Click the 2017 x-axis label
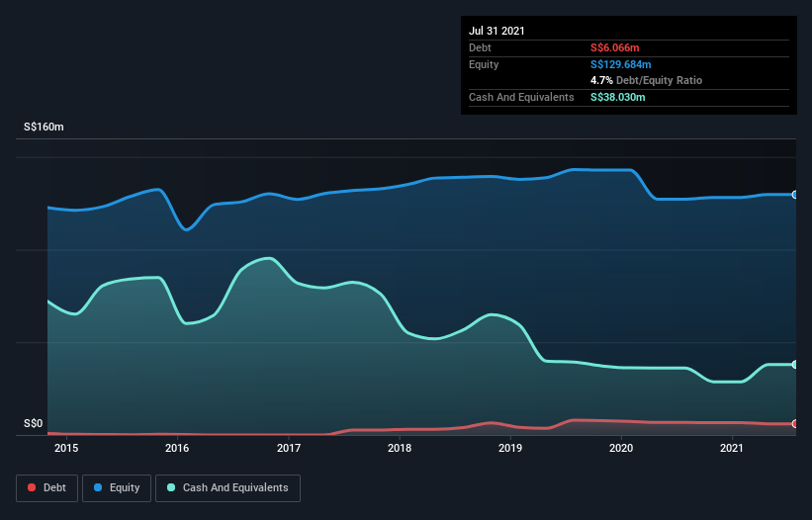The width and height of the screenshot is (812, 520). coord(289,448)
